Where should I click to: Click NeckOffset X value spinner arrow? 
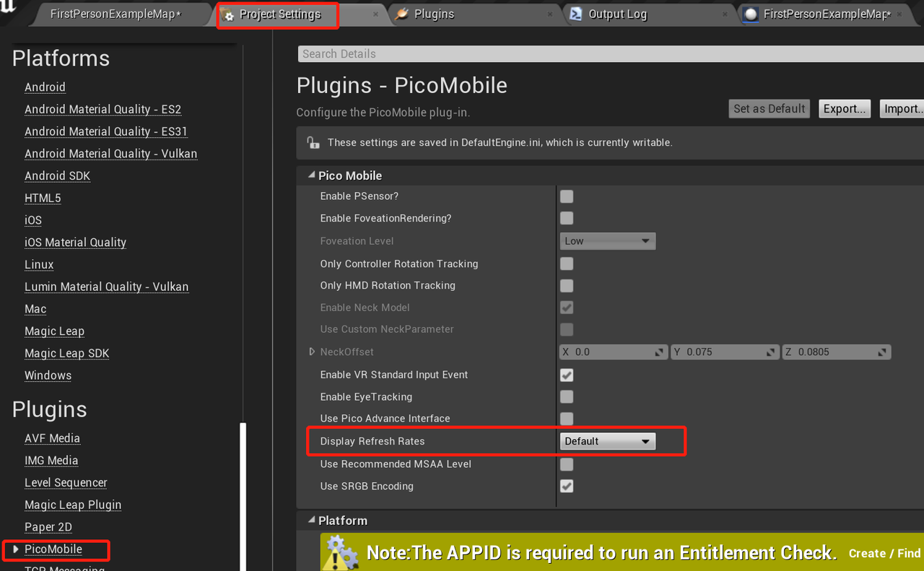(659, 352)
